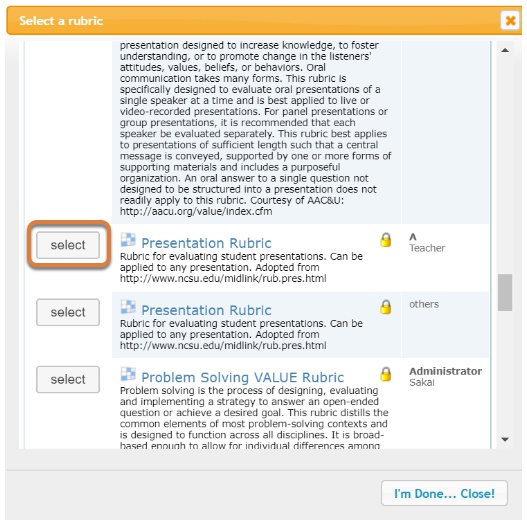527x525 pixels.
Task: Click the I'm Done... Close! button
Action: (444, 493)
